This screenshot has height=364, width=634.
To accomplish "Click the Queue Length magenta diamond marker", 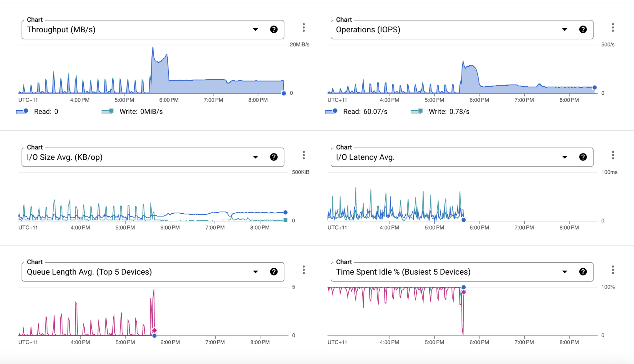I will click(154, 330).
